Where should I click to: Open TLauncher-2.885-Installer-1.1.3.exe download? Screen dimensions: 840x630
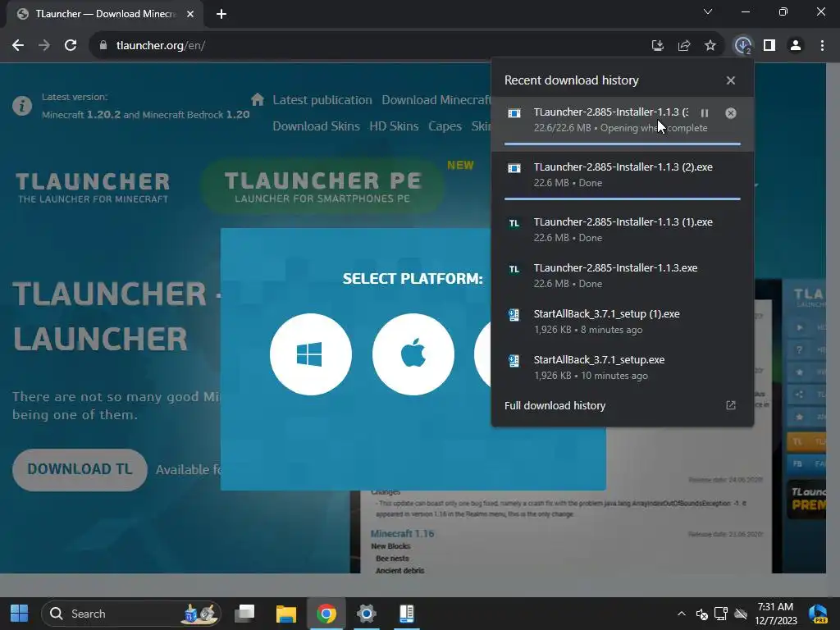623,276
